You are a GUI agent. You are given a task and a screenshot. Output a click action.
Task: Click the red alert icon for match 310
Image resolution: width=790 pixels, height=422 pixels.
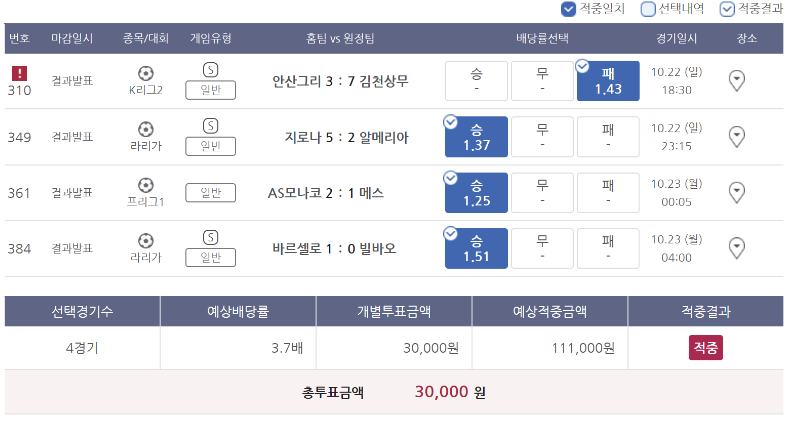coord(19,74)
